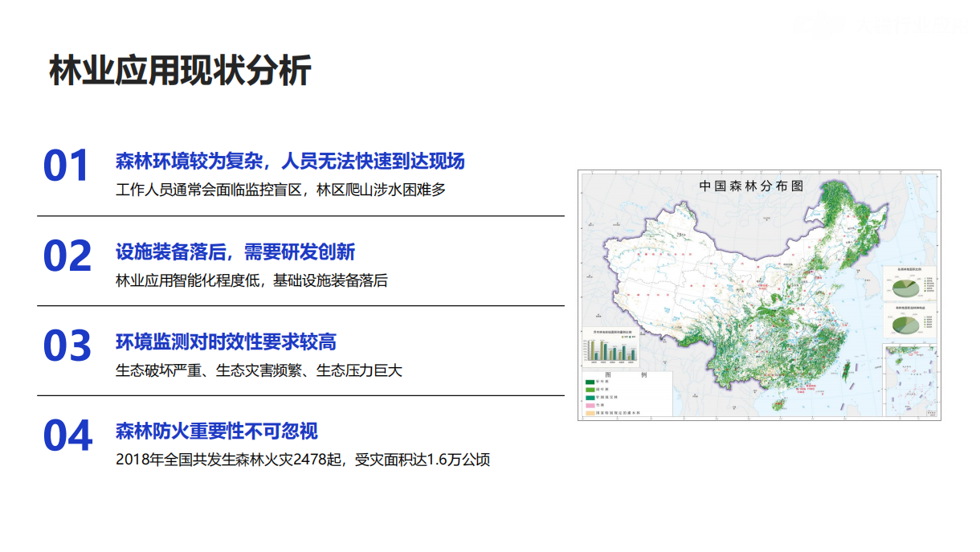The height and width of the screenshot is (552, 980).
Task: Click the large blue number 01
Action: click(x=66, y=166)
